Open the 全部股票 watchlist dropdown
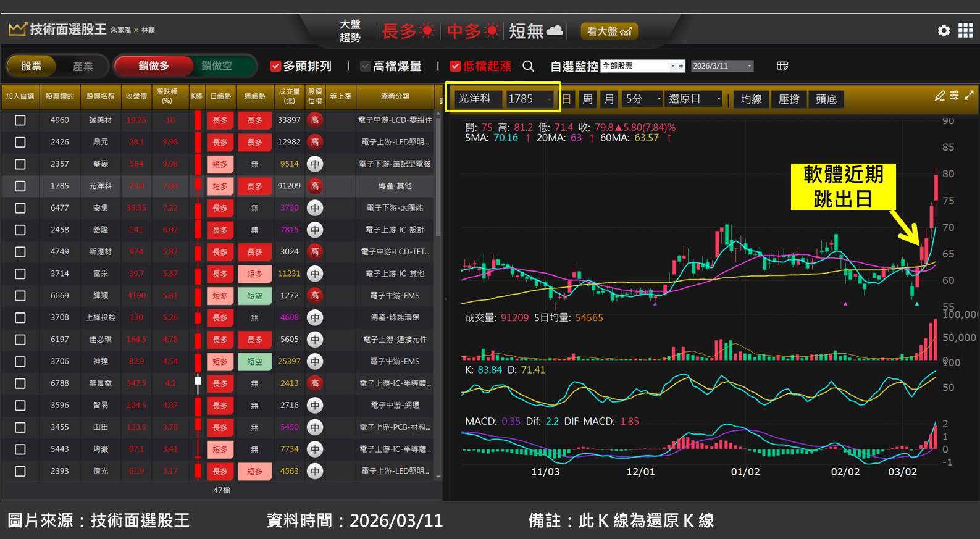980x539 pixels. tap(672, 66)
